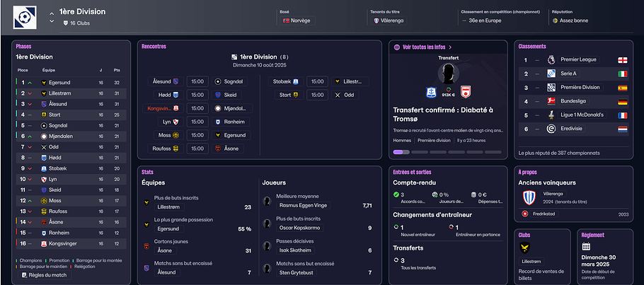The image size is (644, 285).
Task: Click the player silhouette in transfer news
Action: [x=446, y=72]
